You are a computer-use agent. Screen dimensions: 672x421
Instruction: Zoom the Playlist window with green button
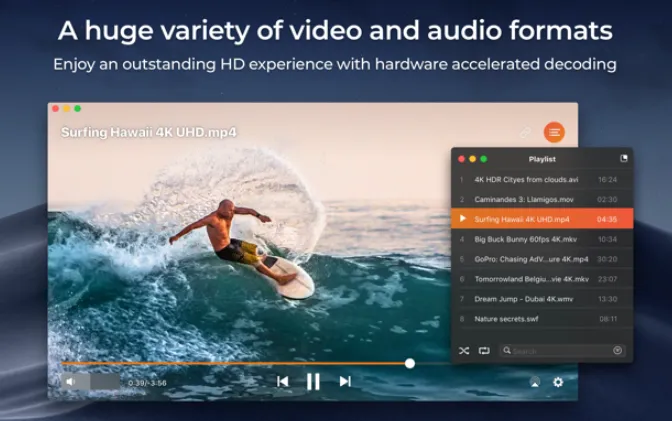point(484,159)
